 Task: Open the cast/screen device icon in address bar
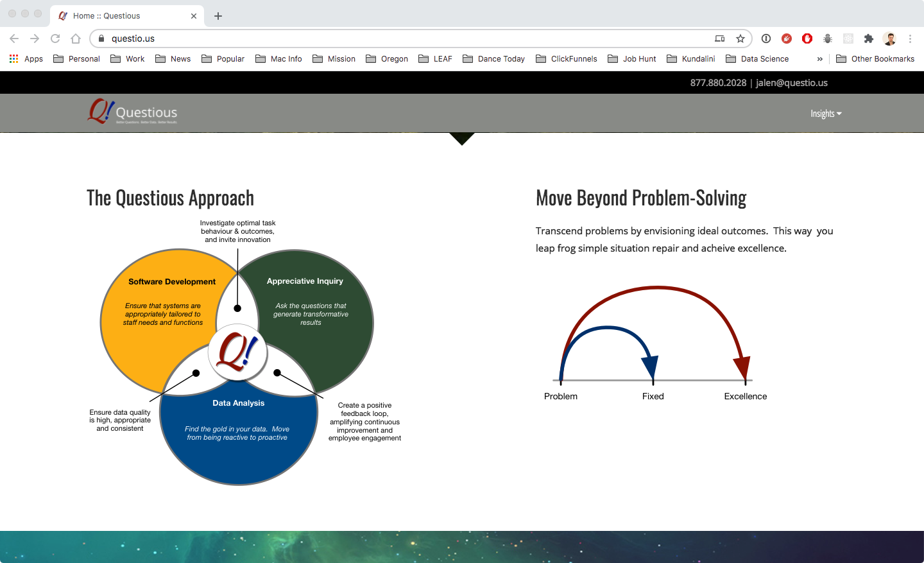click(x=720, y=39)
